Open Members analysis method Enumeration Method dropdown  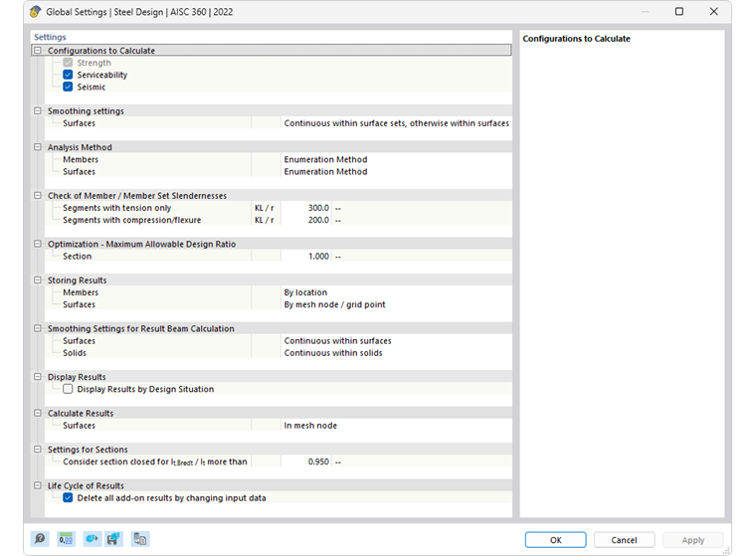coord(395,159)
